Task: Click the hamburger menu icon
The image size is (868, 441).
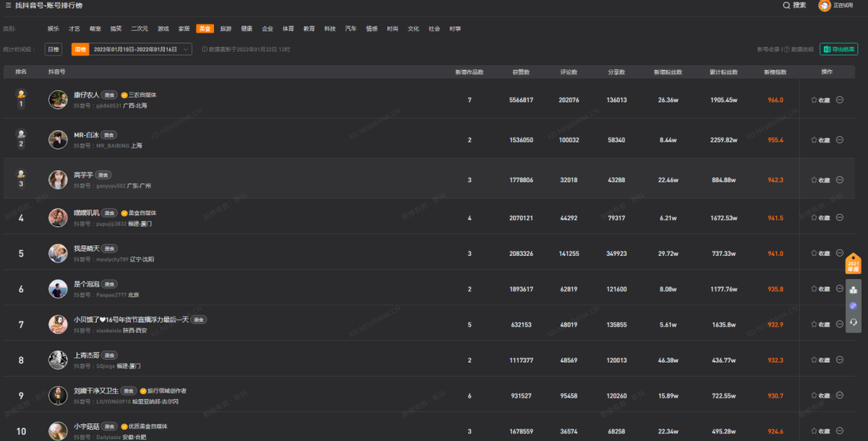Action: 7,6
